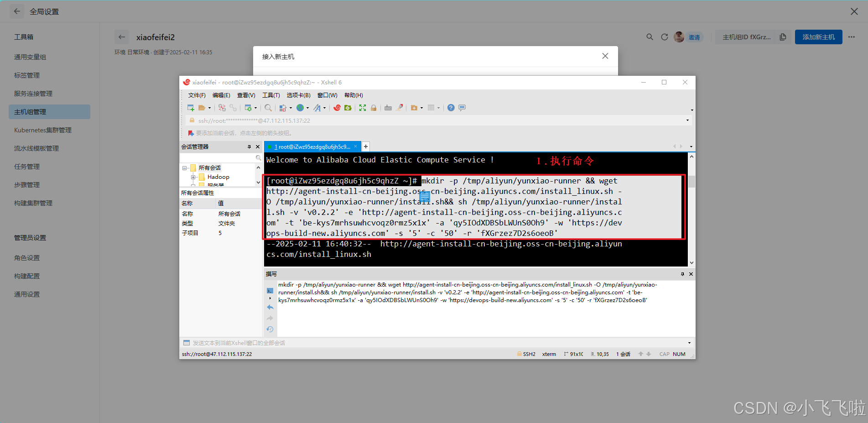The image size is (868, 423).
Task: Click the disconnect icon in Xshell toolbar
Action: pos(222,108)
